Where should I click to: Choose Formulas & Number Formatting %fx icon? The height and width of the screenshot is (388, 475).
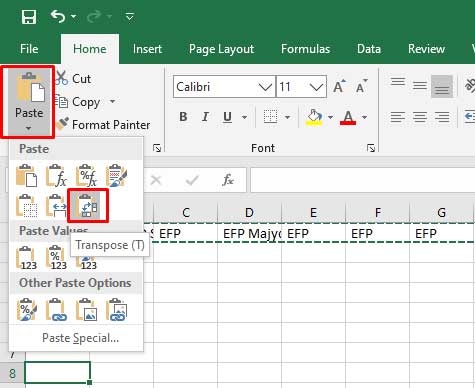[x=86, y=175]
